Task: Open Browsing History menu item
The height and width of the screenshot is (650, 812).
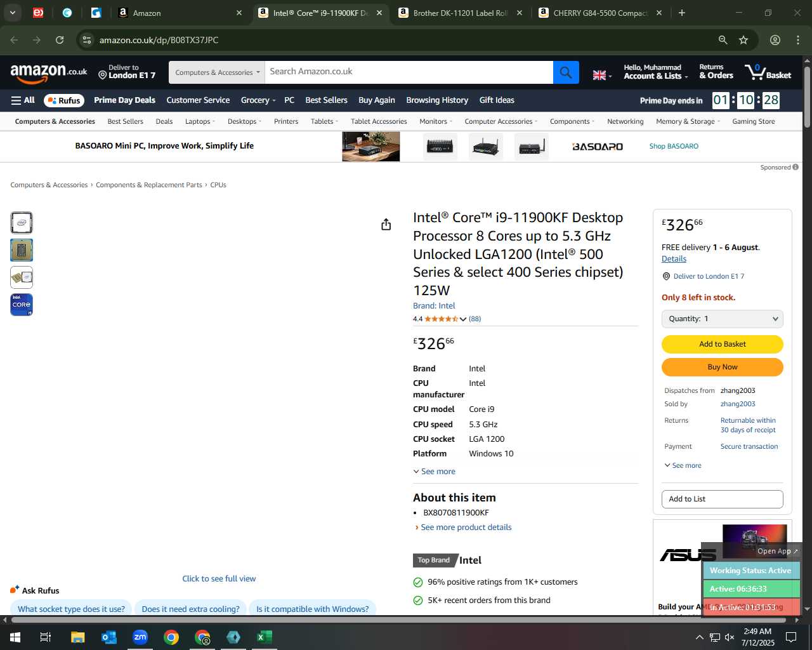Action: [437, 100]
